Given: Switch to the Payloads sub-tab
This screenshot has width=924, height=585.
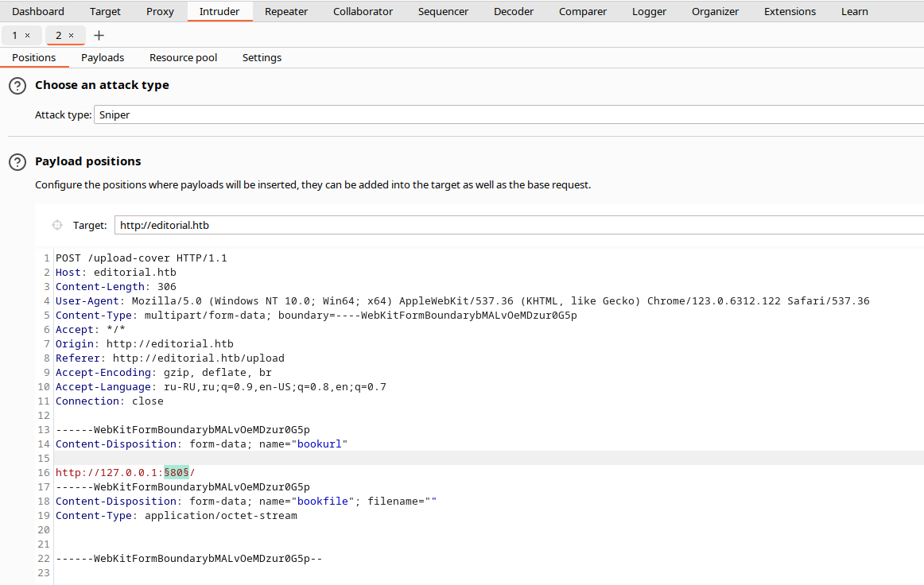Looking at the screenshot, I should [103, 58].
